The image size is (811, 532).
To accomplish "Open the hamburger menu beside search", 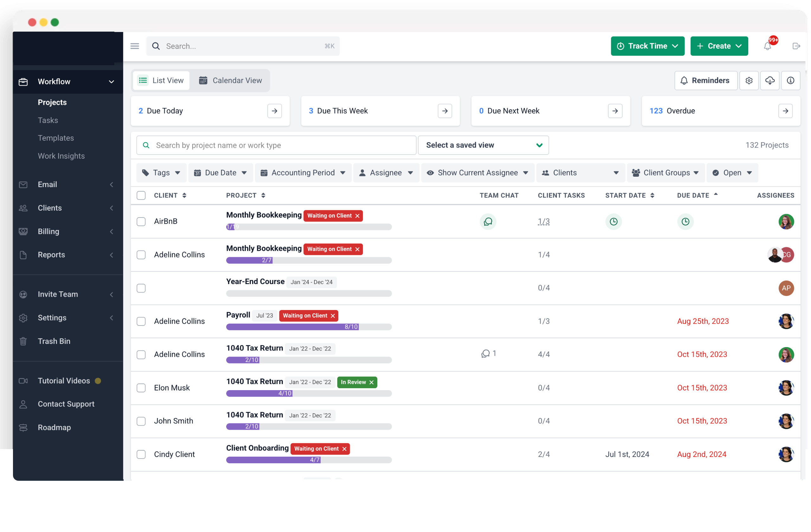I will (135, 46).
